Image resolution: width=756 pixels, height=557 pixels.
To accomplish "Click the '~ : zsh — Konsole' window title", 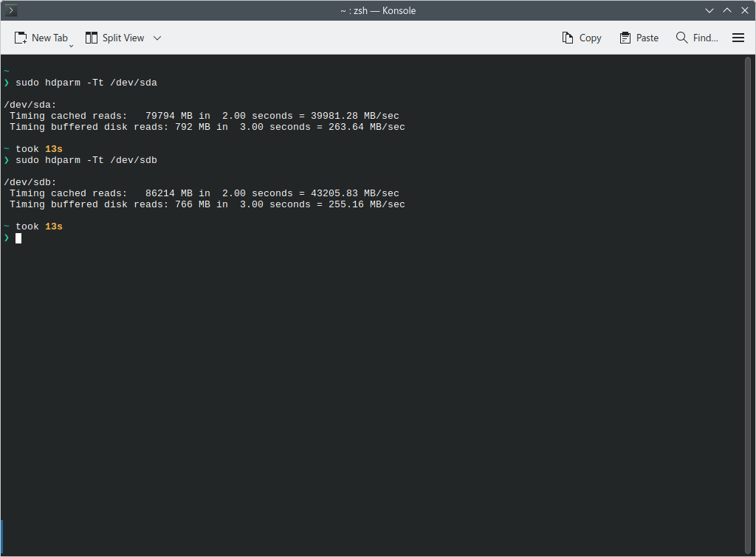I will (x=378, y=10).
